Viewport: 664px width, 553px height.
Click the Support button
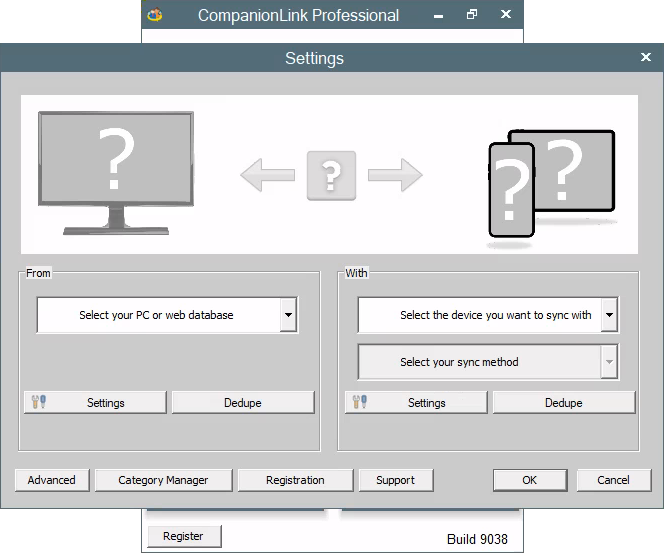[396, 480]
